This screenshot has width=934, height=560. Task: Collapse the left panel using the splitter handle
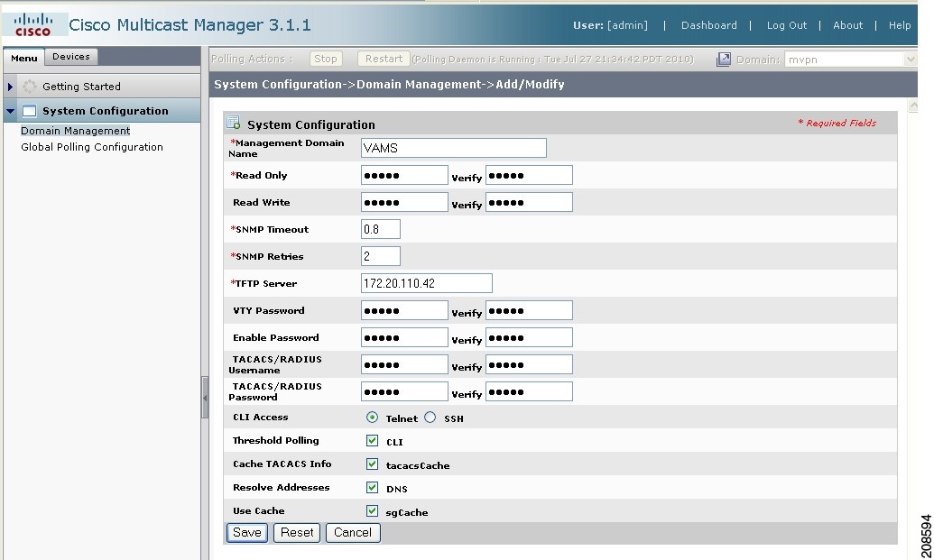tap(205, 397)
